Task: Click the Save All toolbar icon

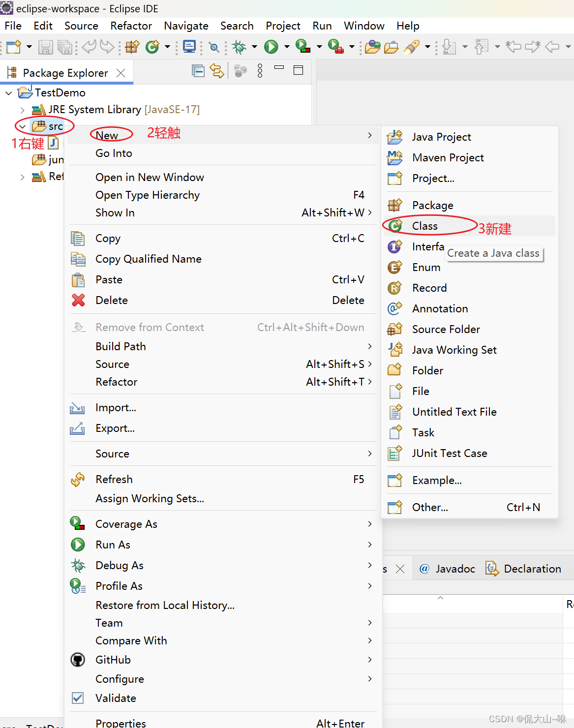Action: click(x=64, y=47)
